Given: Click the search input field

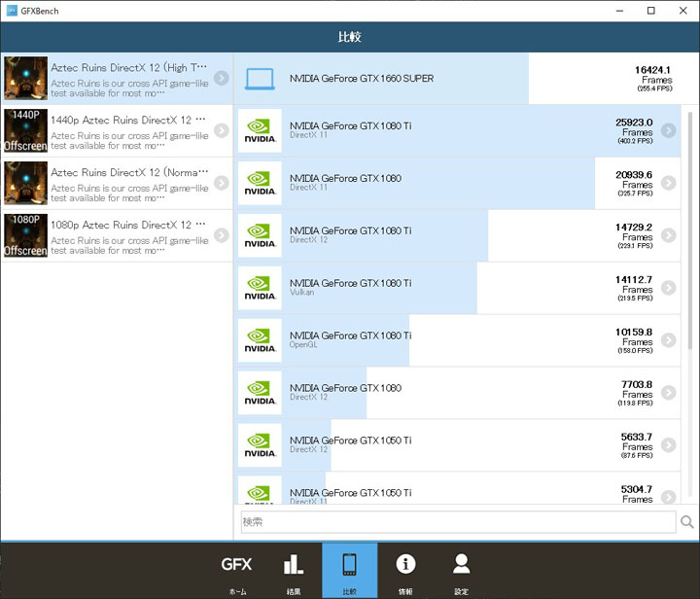Looking at the screenshot, I should coord(458,522).
